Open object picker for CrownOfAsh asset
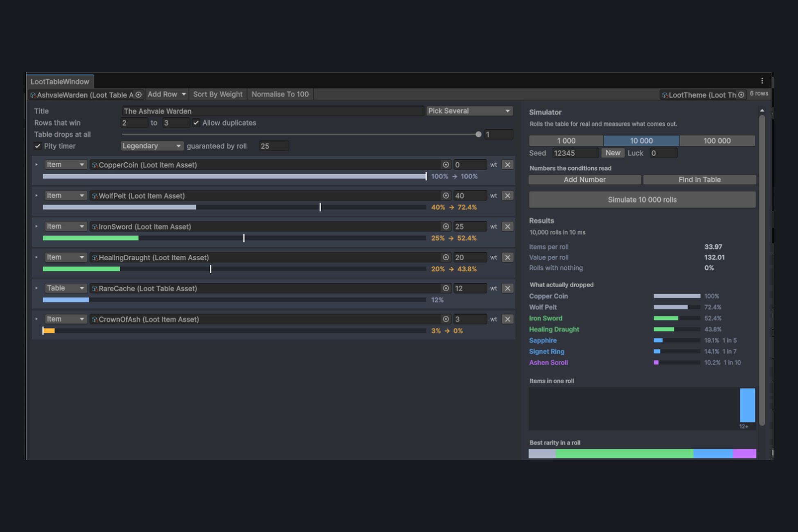 (446, 319)
